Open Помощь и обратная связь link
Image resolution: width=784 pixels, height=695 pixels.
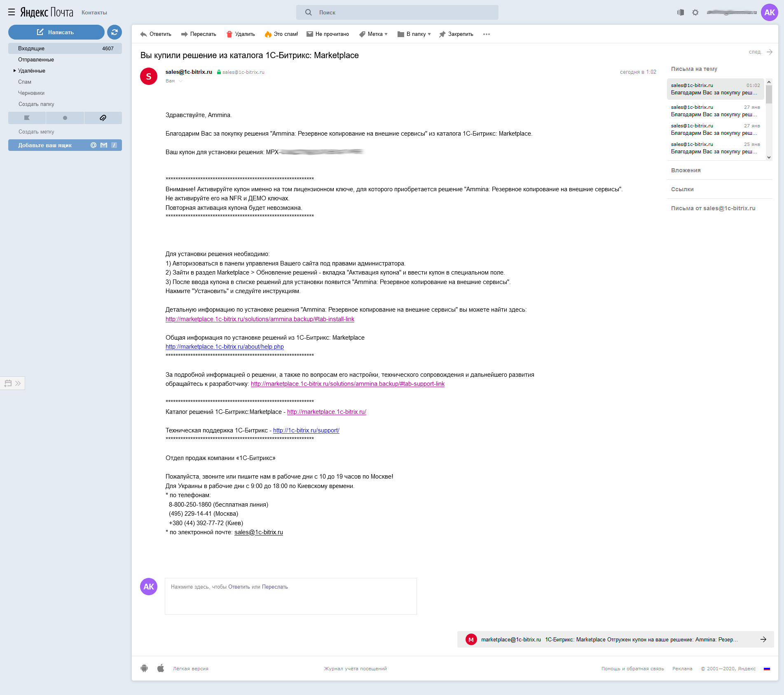point(633,669)
